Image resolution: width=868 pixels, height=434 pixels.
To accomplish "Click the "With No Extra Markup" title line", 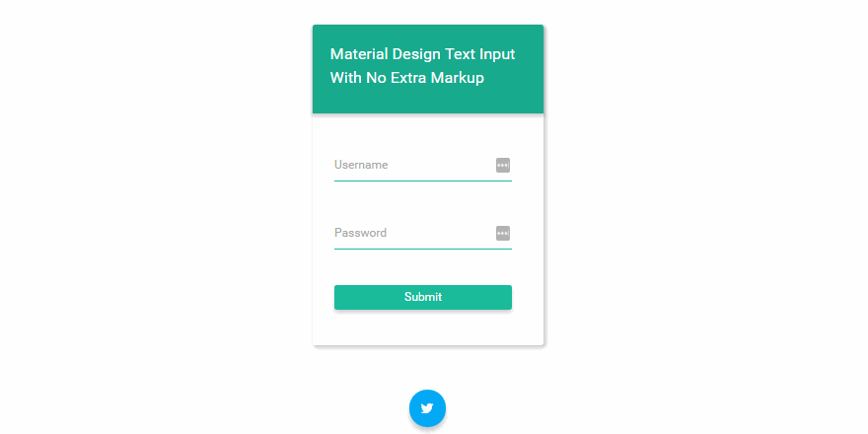I will point(406,78).
